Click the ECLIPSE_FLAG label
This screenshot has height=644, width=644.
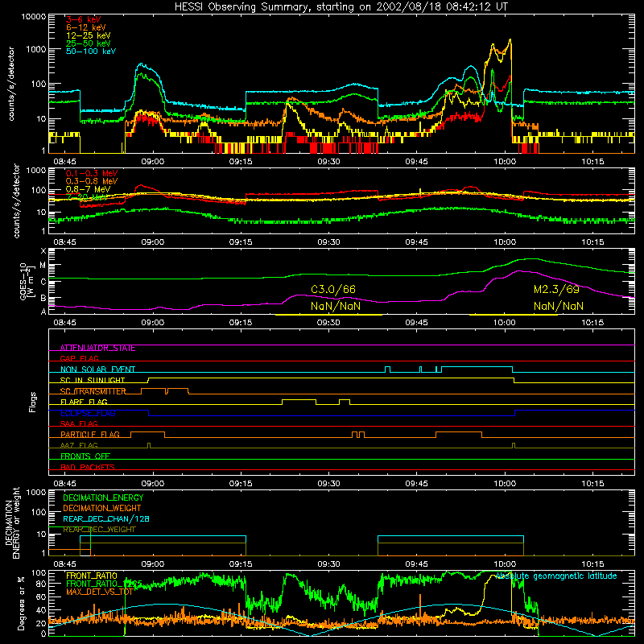click(88, 413)
